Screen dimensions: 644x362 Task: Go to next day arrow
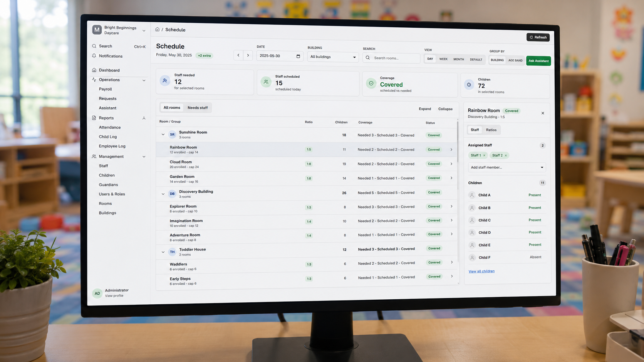248,55
